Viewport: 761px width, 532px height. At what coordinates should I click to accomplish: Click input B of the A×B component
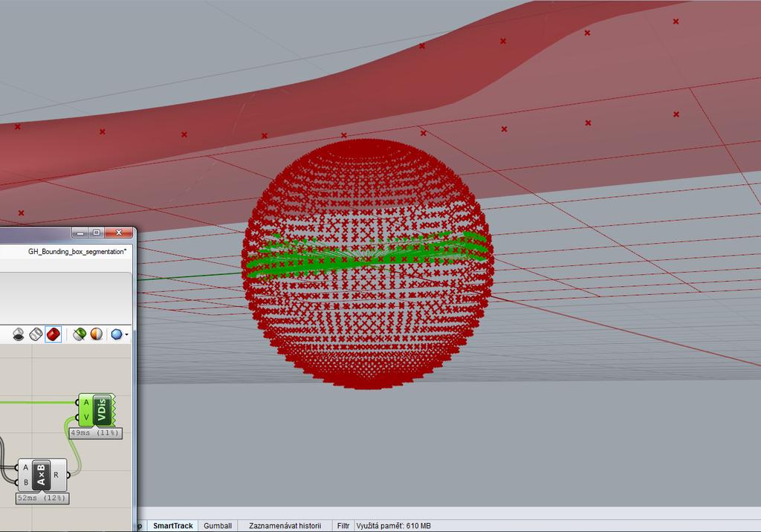tap(25, 482)
